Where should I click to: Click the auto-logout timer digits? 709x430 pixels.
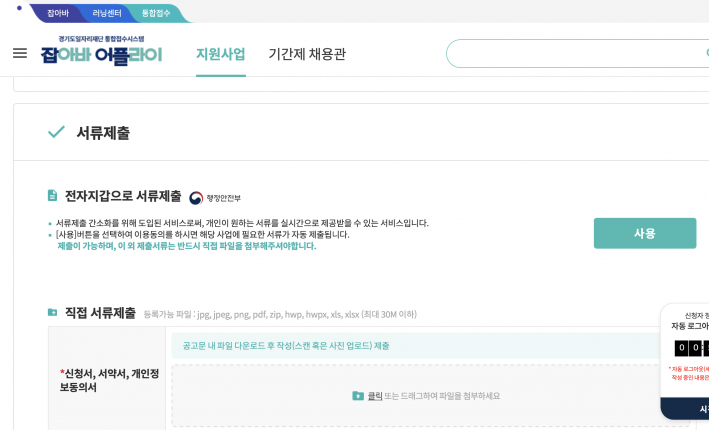tap(692, 348)
